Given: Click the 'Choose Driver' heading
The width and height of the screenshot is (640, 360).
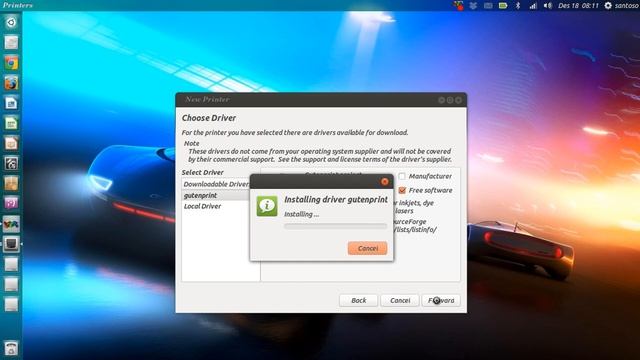Looking at the screenshot, I should pos(209,118).
